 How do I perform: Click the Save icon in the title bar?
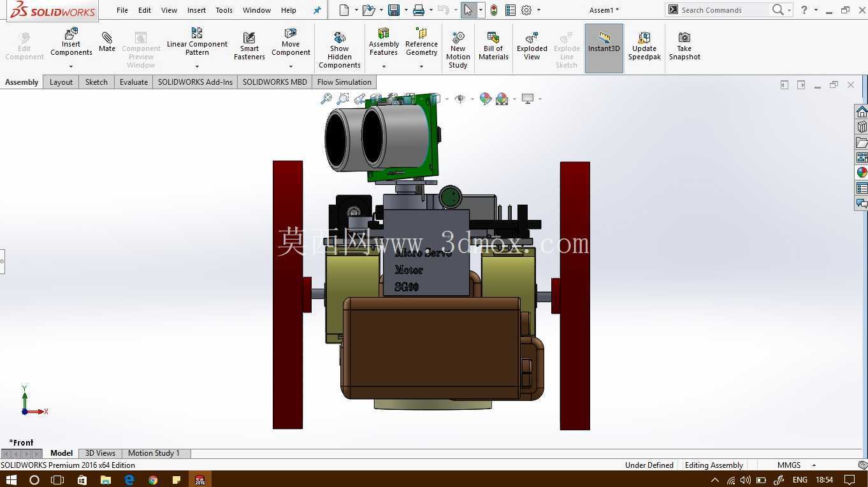394,10
